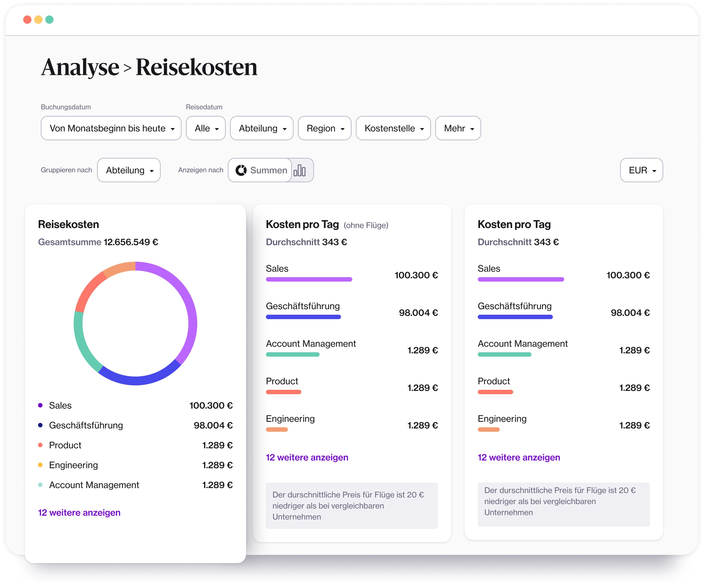The width and height of the screenshot is (704, 588).
Task: Open the Reisedatum 'Alle' dropdown
Action: [x=206, y=128]
